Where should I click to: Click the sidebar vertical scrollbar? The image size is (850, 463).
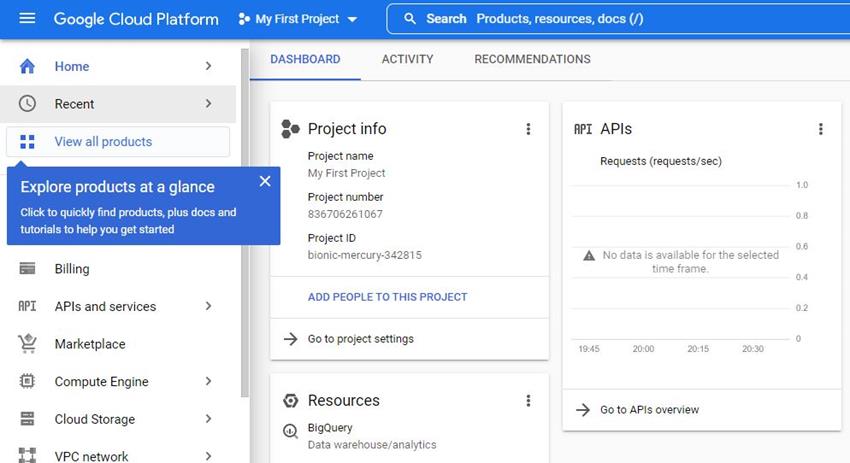244,222
